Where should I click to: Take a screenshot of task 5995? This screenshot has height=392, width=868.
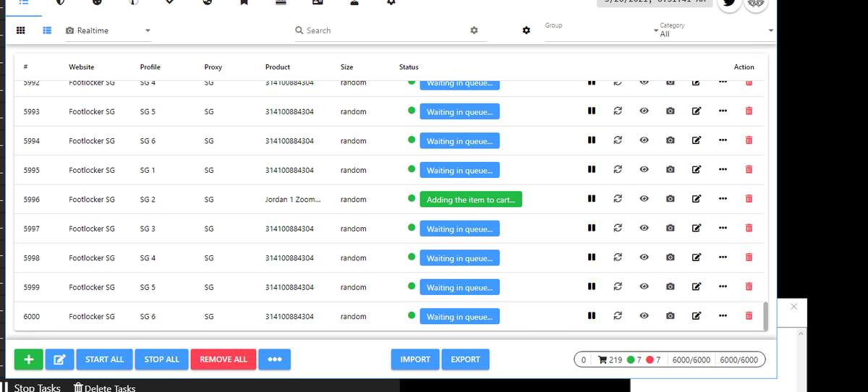tap(670, 170)
